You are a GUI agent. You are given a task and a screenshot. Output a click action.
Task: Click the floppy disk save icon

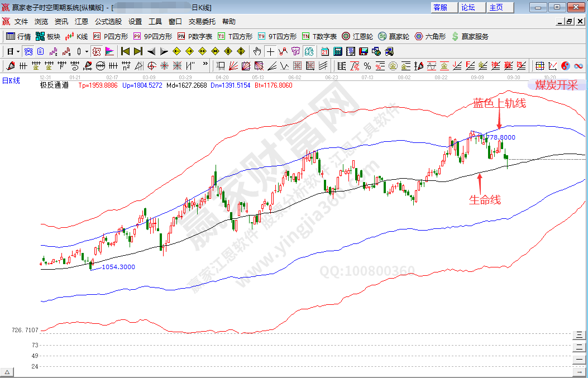pyautogui.click(x=364, y=51)
